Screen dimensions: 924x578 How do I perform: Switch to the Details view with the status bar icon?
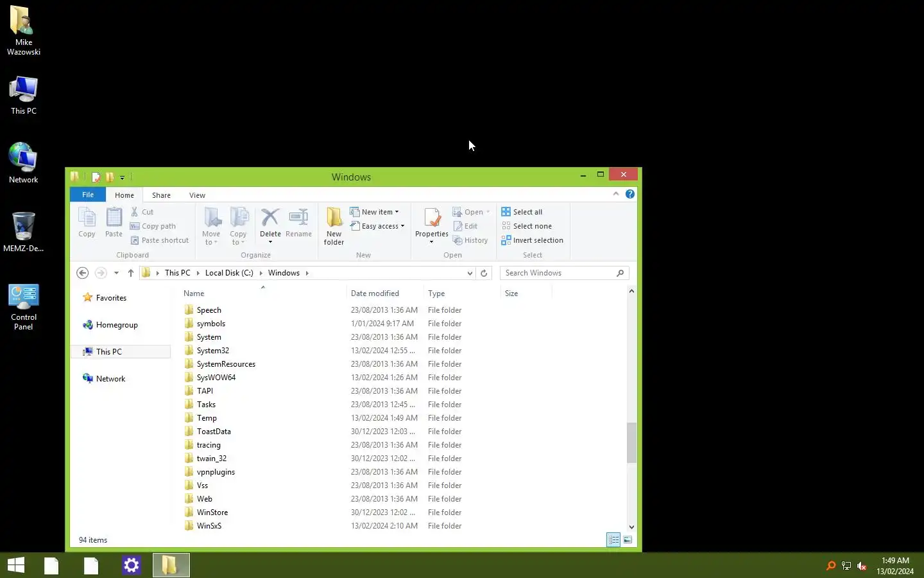pyautogui.click(x=613, y=540)
